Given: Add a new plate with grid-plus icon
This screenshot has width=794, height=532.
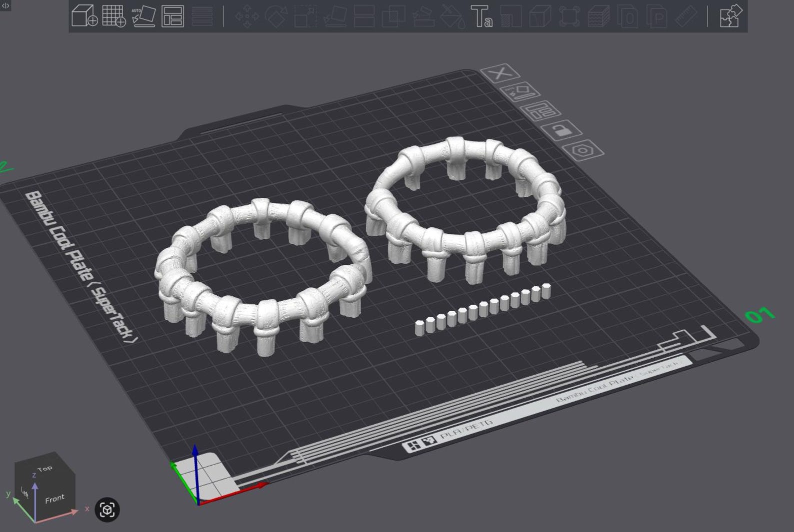Looking at the screenshot, I should tap(113, 16).
